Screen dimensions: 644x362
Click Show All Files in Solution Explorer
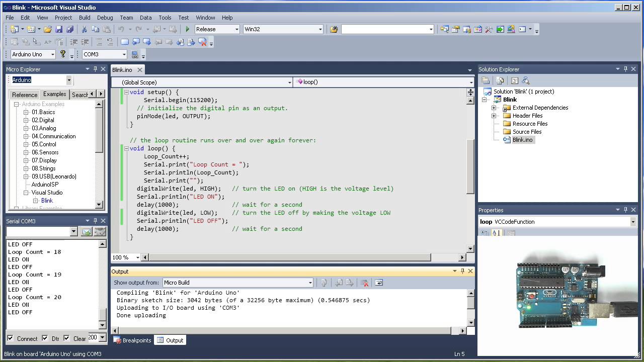500,80
